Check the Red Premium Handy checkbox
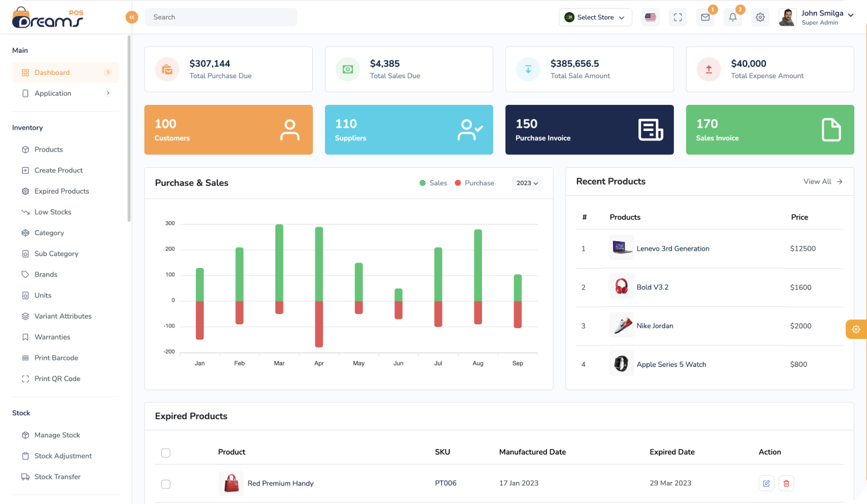The width and height of the screenshot is (867, 504). click(166, 484)
